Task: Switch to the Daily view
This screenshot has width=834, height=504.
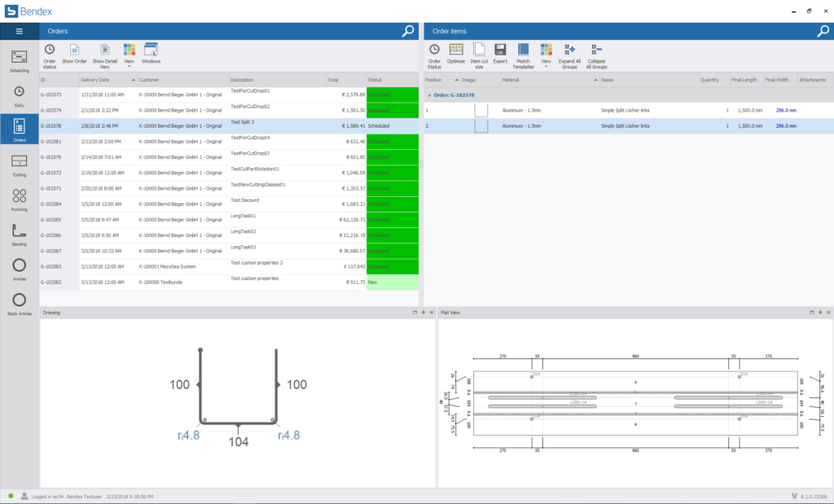Action: click(20, 95)
